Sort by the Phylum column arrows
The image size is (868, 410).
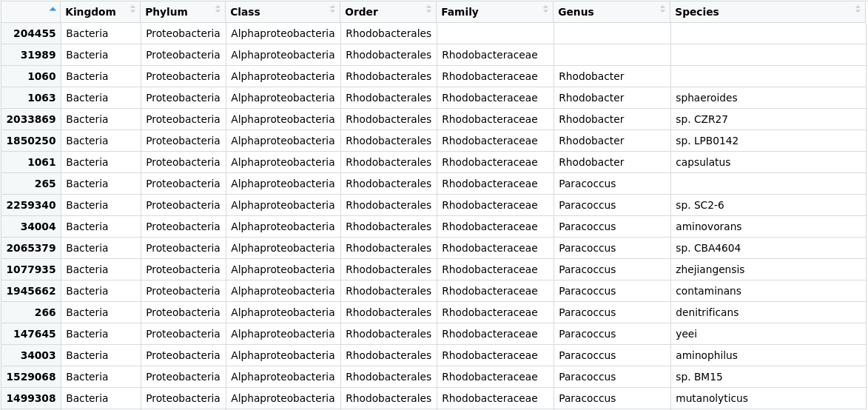[218, 9]
